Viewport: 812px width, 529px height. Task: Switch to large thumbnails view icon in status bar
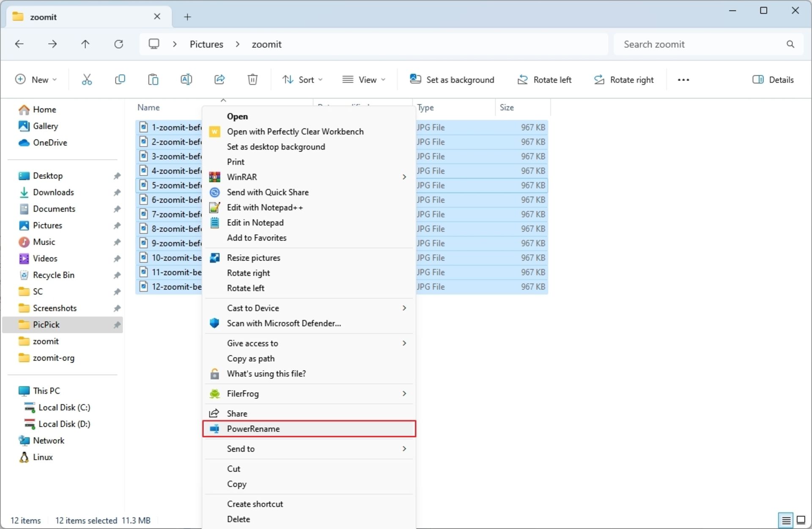(801, 520)
